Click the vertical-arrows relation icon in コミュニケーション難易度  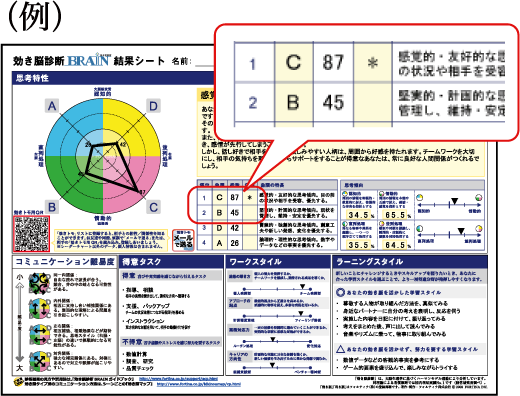tap(39, 309)
